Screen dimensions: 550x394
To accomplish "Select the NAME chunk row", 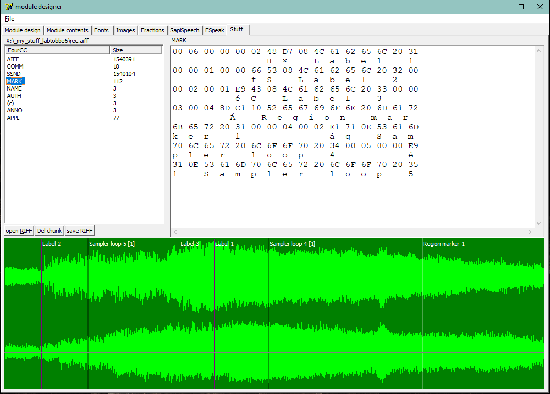I will pyautogui.click(x=83, y=88).
